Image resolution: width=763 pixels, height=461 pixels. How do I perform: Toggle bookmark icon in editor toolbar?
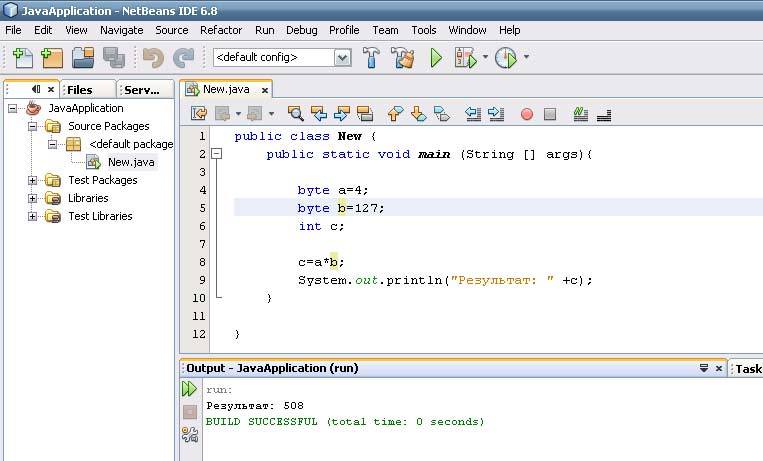(441, 114)
